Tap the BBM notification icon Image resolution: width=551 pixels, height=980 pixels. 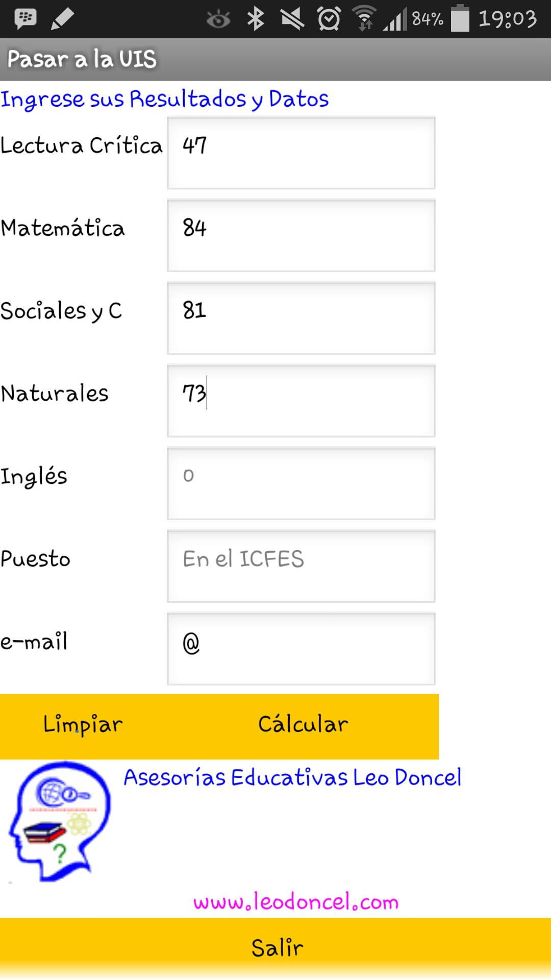pyautogui.click(x=26, y=19)
